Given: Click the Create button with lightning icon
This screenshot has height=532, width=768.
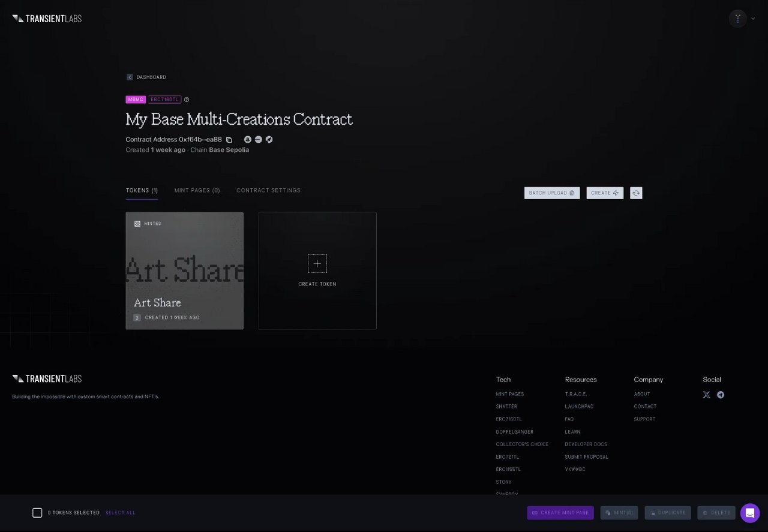Looking at the screenshot, I should pyautogui.click(x=605, y=193).
